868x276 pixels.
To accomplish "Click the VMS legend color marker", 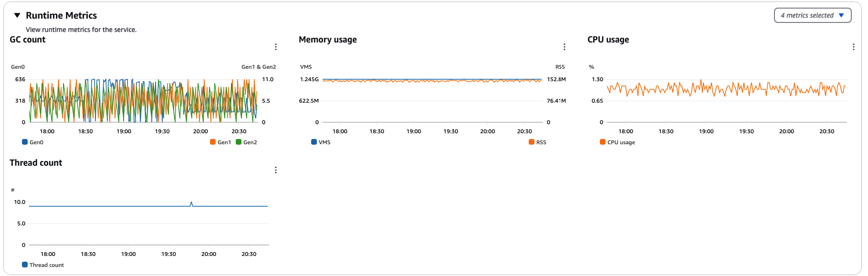I will pos(314,142).
